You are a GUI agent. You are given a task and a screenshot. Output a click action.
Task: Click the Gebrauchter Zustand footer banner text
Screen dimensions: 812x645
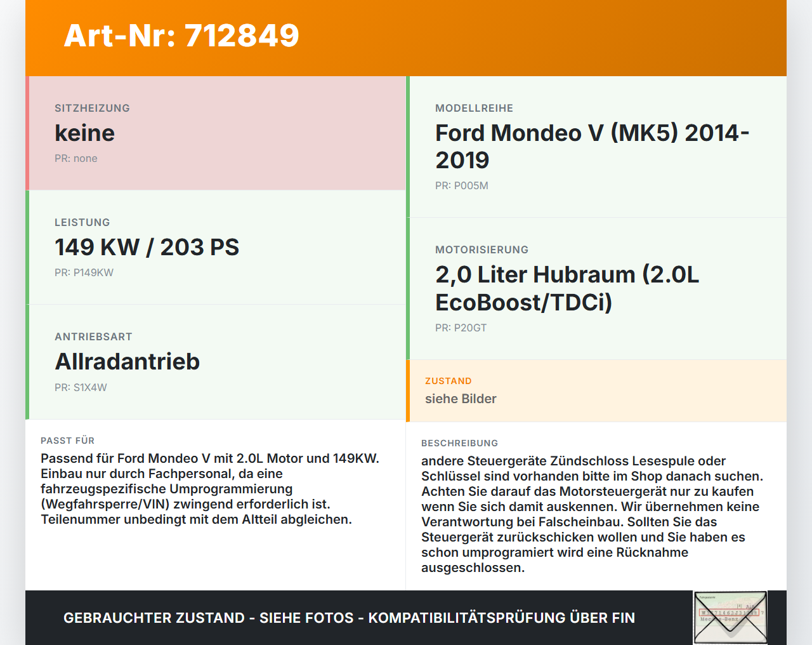pyautogui.click(x=349, y=618)
